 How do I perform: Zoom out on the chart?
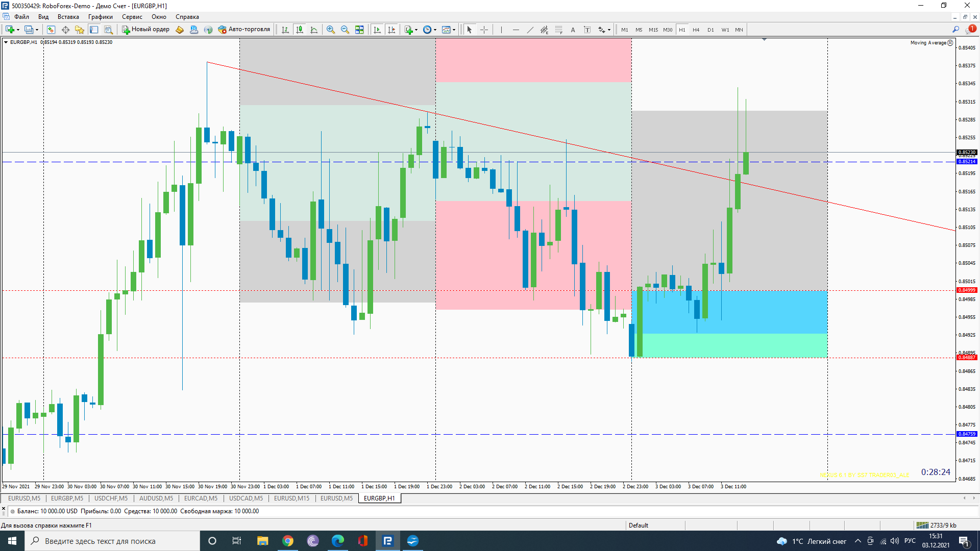point(345,30)
